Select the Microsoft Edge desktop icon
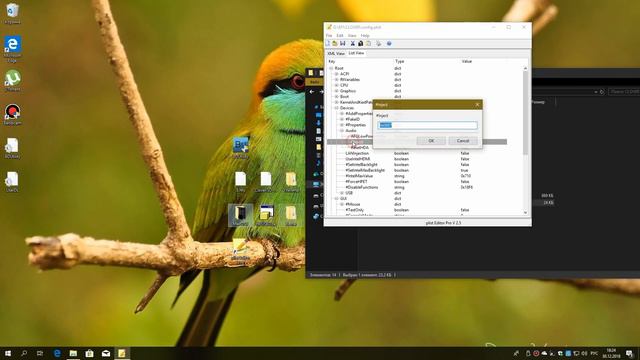The height and width of the screenshot is (360, 640). (x=12, y=49)
